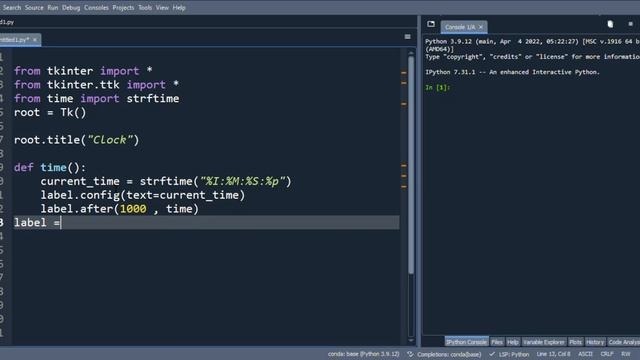Switch to the Help pane tab
The height and width of the screenshot is (360, 640).
coord(513,342)
